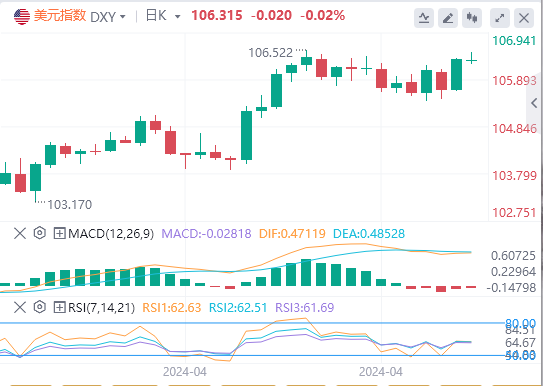Click the RSI1:62.63 value
Viewport: 543px width, 386px height.
(x=172, y=307)
